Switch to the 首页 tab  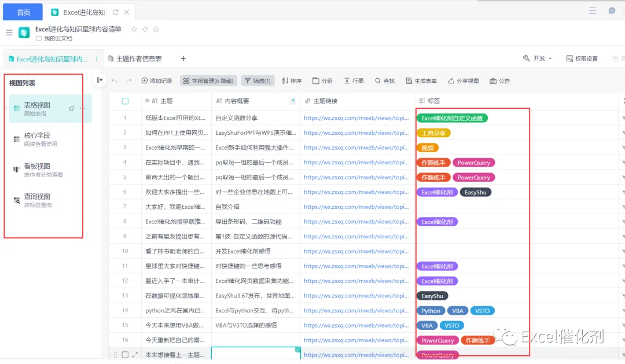click(x=23, y=12)
